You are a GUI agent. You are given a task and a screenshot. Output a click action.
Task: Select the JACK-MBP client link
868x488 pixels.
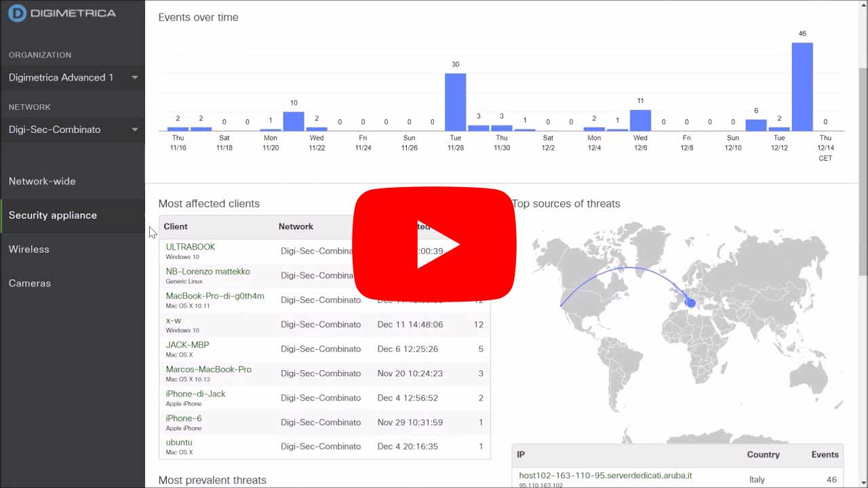point(187,344)
